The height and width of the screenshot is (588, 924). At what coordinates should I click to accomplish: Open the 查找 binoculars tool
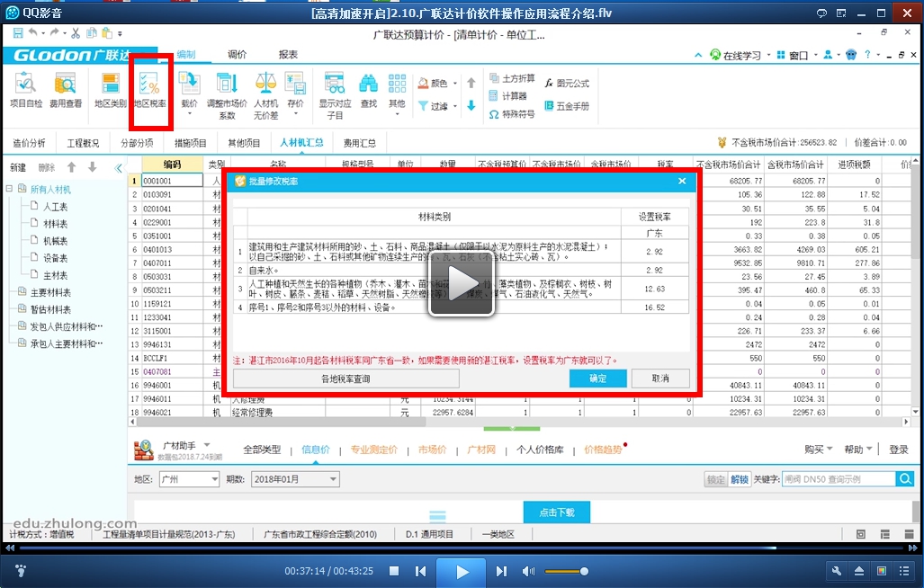coord(368,90)
